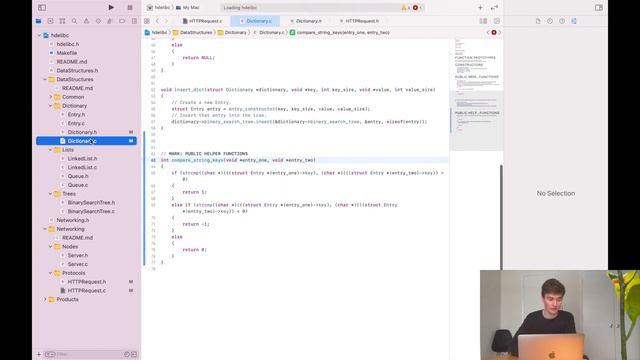This screenshot has height=360, width=640.
Task: Switch to the HTTPRequest.c tab
Action: 203,21
